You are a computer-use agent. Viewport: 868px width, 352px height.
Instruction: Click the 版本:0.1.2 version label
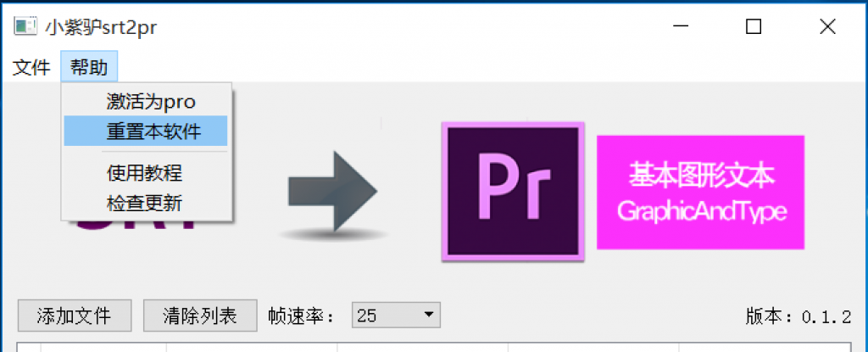[798, 316]
